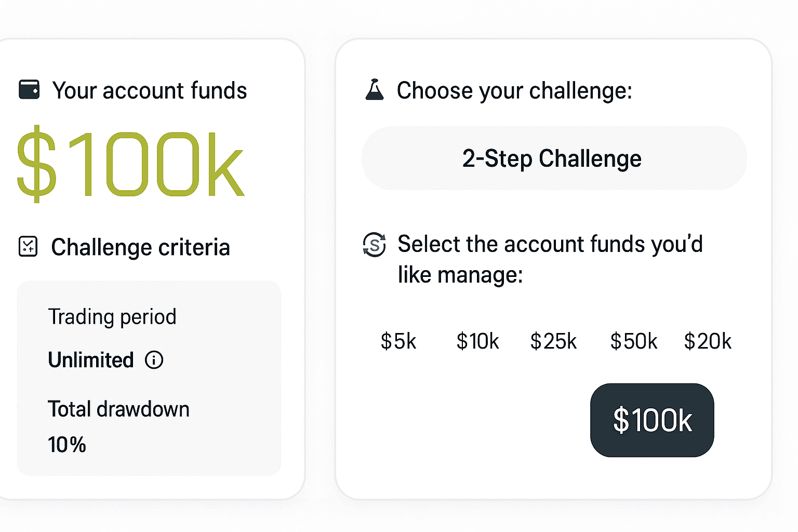This screenshot has width=798, height=532.
Task: Select the $5k account funds option
Action: (x=398, y=341)
